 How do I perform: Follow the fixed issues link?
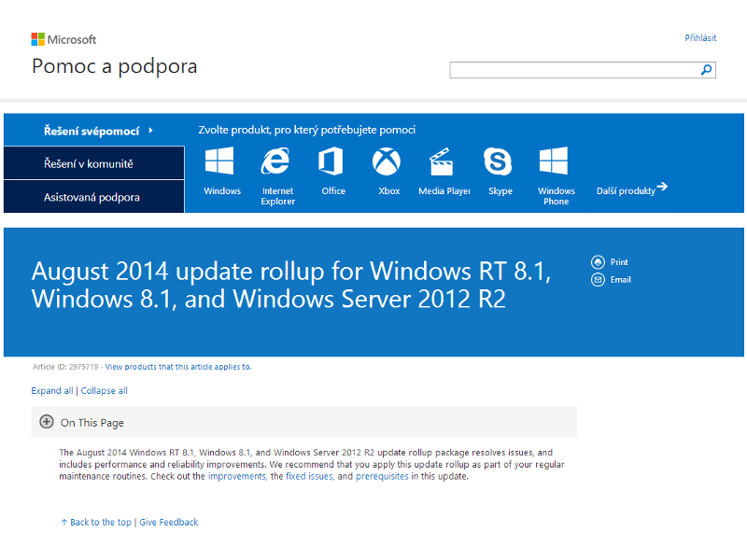(x=309, y=476)
